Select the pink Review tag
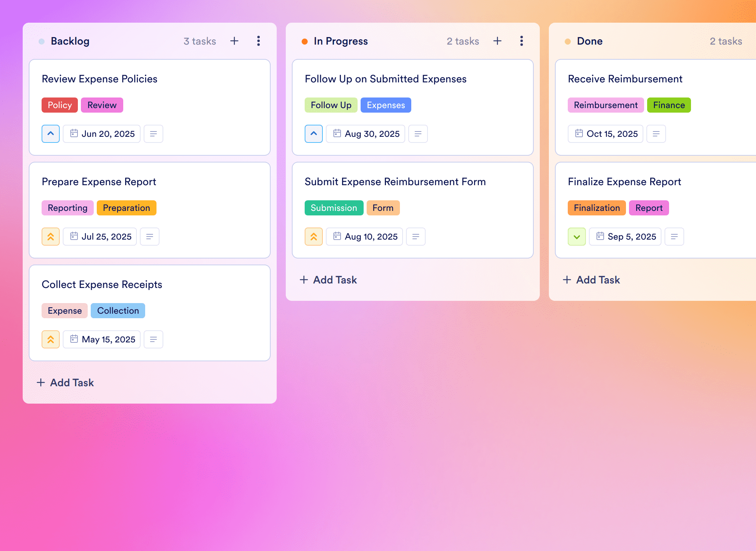 tap(102, 105)
